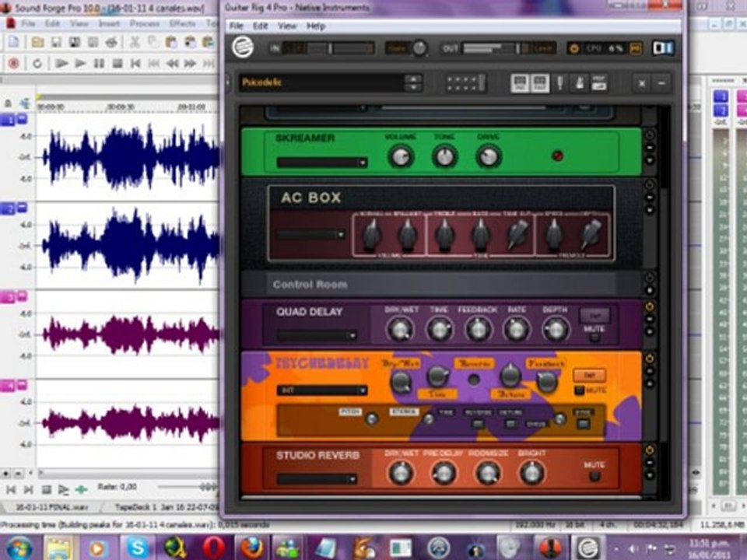Open the Studio Reverb preset dropdown
The width and height of the screenshot is (747, 560).
click(317, 478)
